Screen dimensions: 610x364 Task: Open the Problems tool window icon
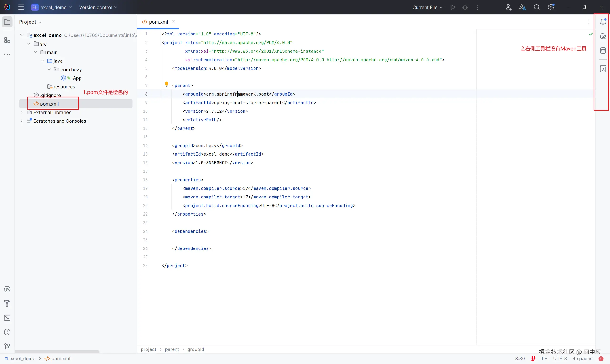coord(7,332)
